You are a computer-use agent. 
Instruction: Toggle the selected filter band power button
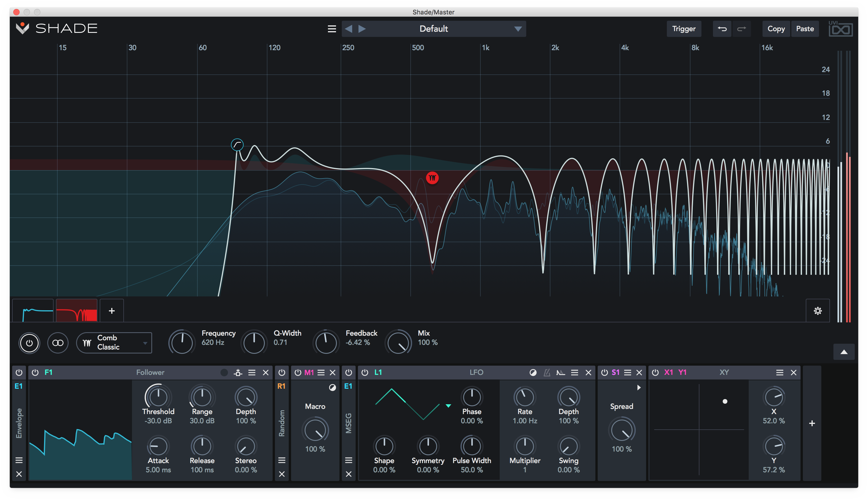pyautogui.click(x=29, y=343)
